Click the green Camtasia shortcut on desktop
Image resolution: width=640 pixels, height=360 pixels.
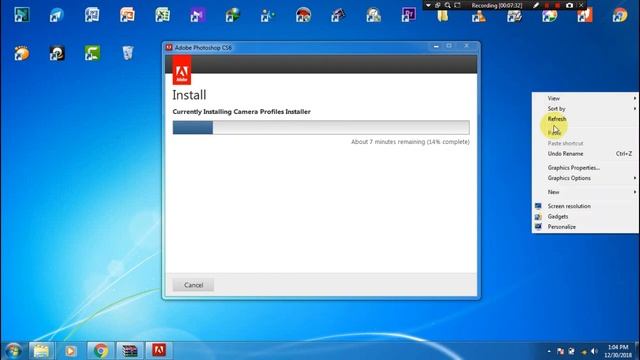(x=92, y=53)
